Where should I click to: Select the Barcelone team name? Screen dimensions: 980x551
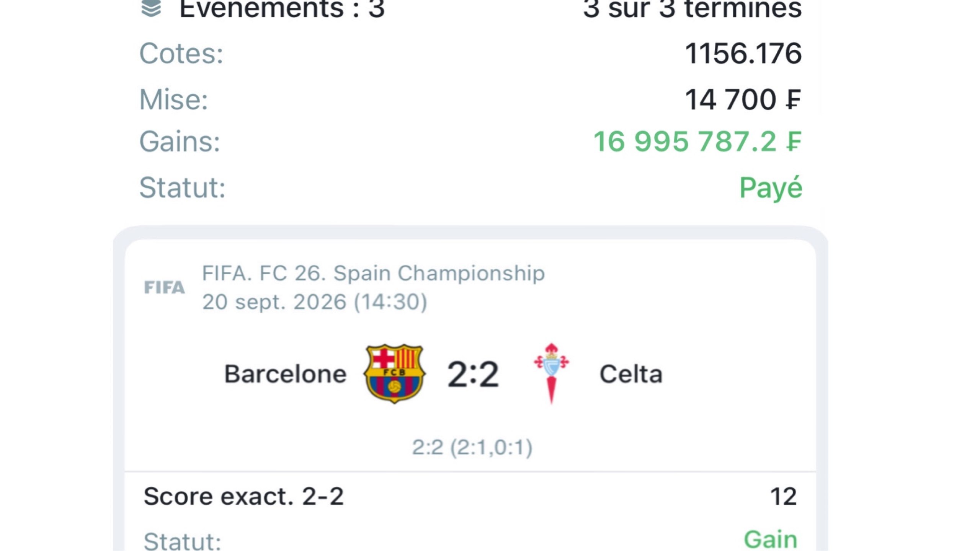[x=286, y=374]
